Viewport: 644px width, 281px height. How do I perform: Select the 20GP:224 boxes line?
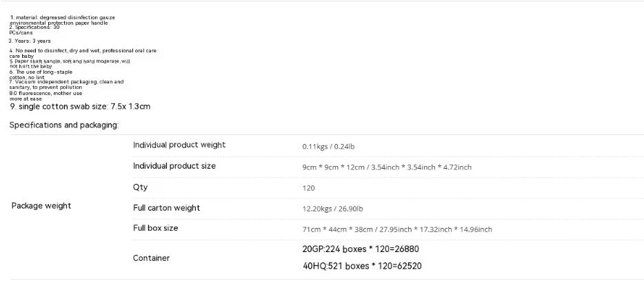pos(361,249)
